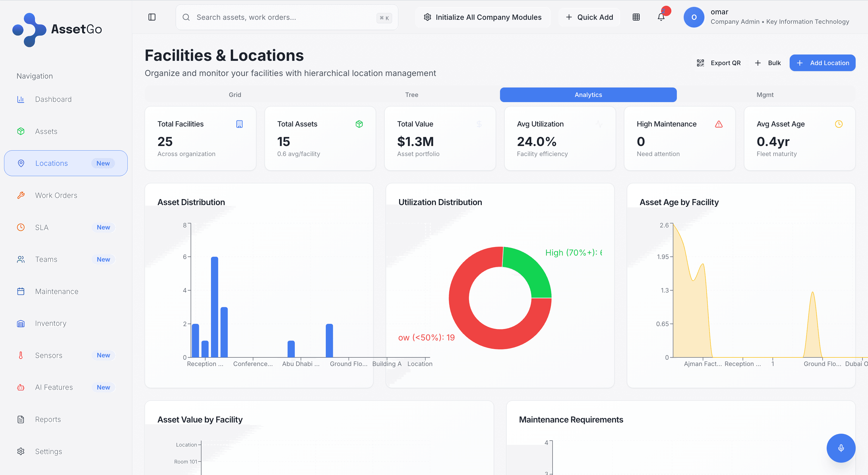Click the '0.6 avg/facility' subtitle
Image resolution: width=868 pixels, height=475 pixels.
click(x=299, y=154)
